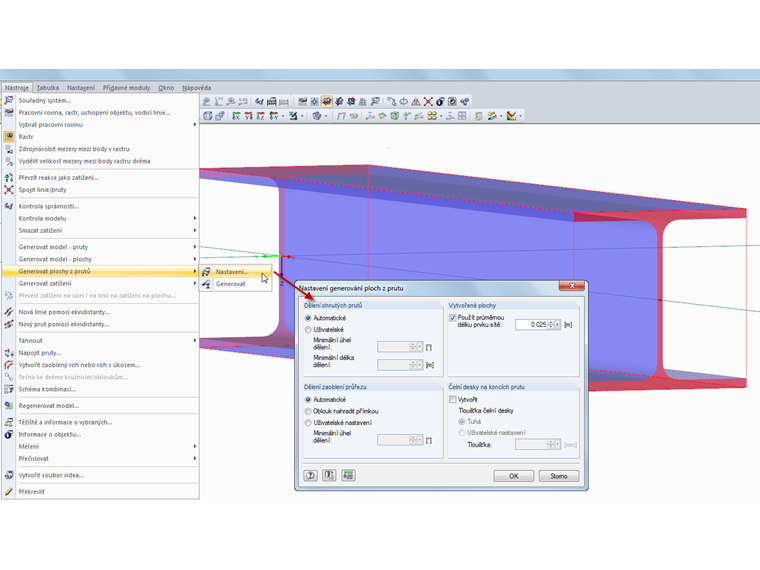760x570 pixels.
Task: Click the Souřadný systém menu icon
Action: tap(9, 100)
